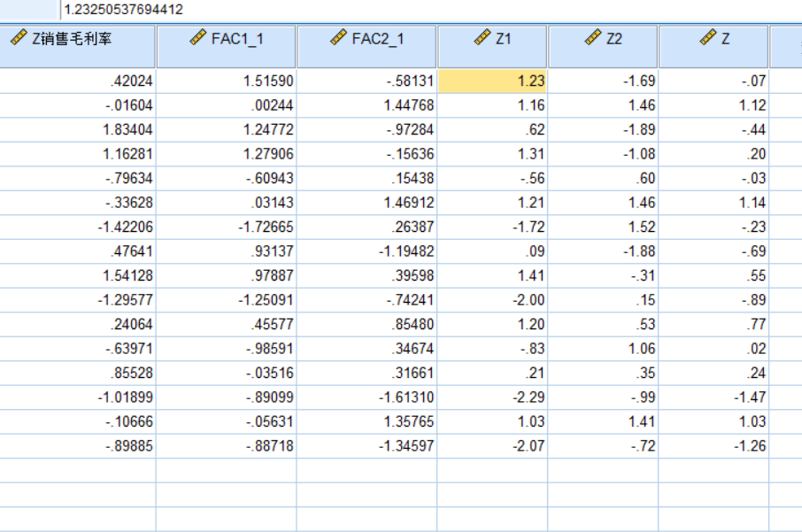Select Z1 cell -.56
The height and width of the screenshot is (532, 802).
(x=492, y=178)
